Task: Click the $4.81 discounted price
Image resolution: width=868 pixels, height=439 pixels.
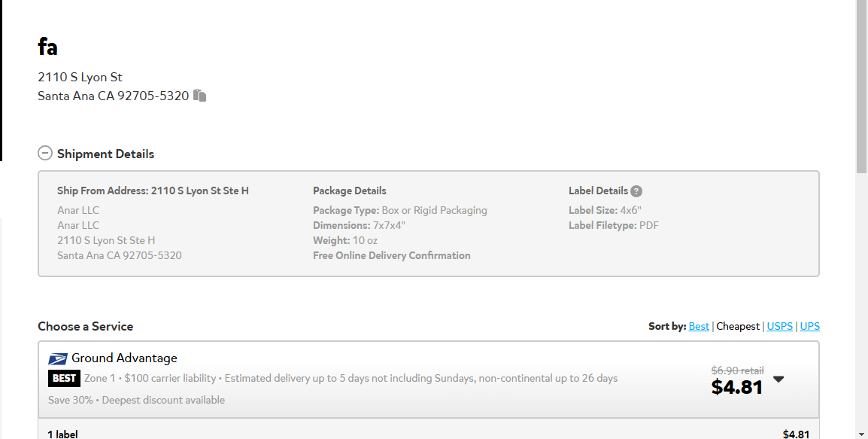Action: click(737, 388)
